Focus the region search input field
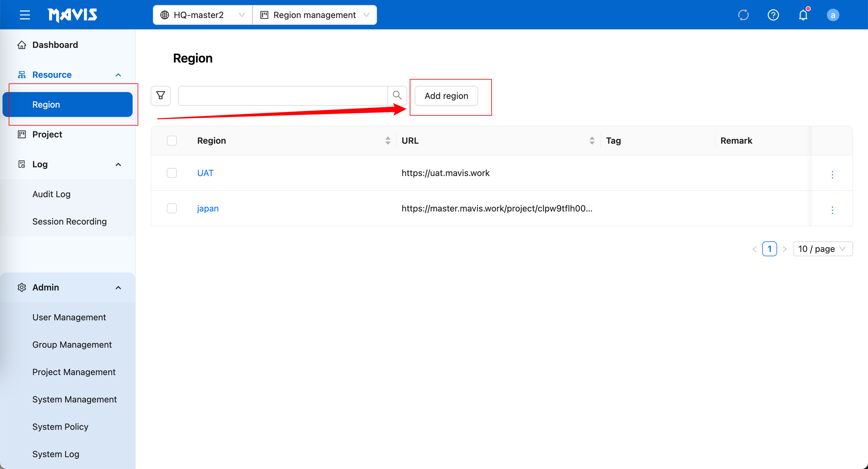Image resolution: width=868 pixels, height=469 pixels. 283,95
